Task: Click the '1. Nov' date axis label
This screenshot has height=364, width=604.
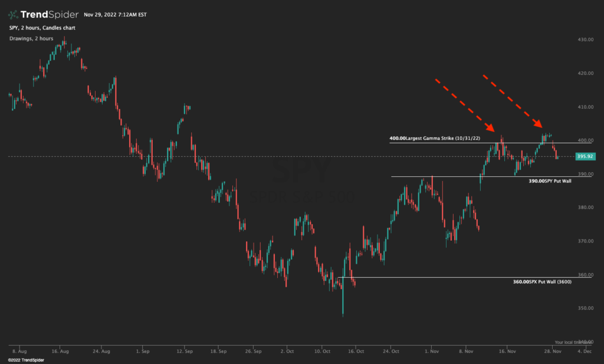Action: click(x=432, y=350)
